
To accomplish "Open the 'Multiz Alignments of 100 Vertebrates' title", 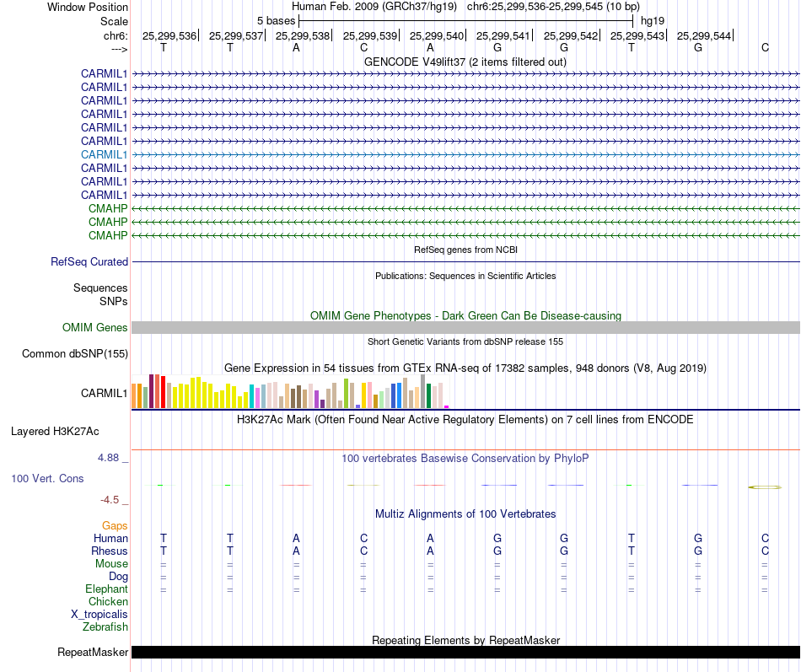I will click(x=465, y=514).
